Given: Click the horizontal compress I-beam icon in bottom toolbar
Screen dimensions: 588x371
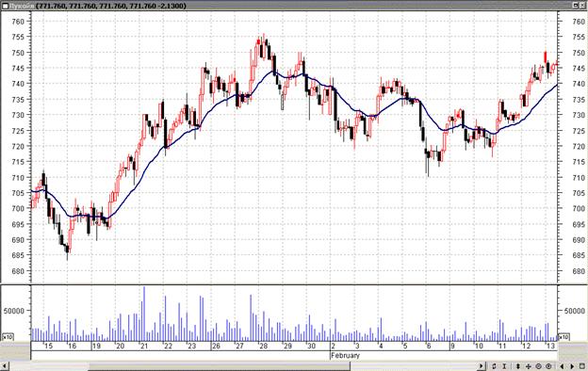Looking at the screenshot, I should point(504,366).
